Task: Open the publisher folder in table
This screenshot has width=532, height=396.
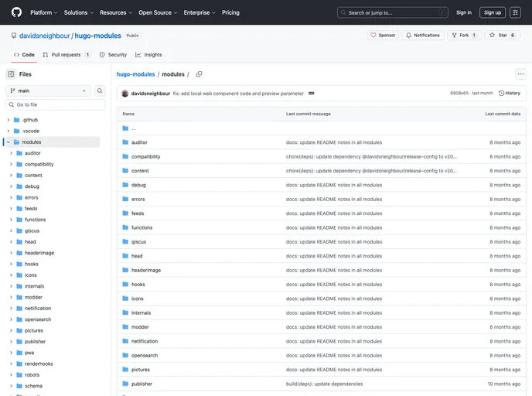Action: pyautogui.click(x=142, y=384)
